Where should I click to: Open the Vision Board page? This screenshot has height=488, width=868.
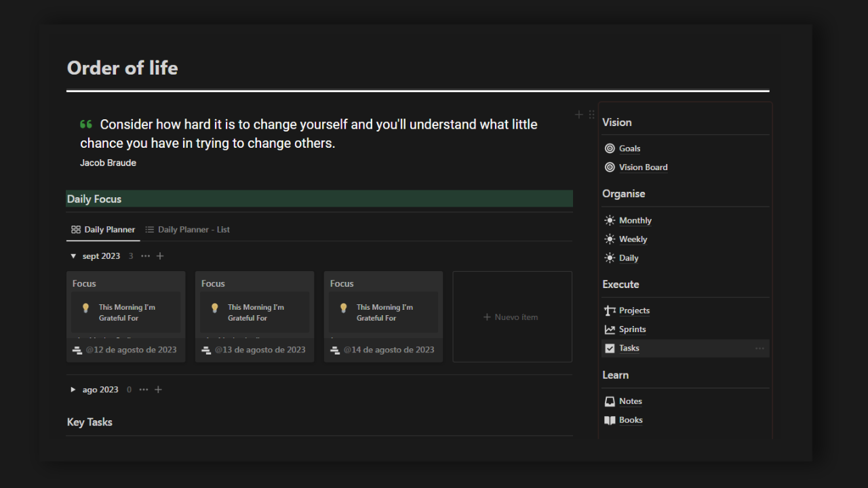tap(643, 167)
